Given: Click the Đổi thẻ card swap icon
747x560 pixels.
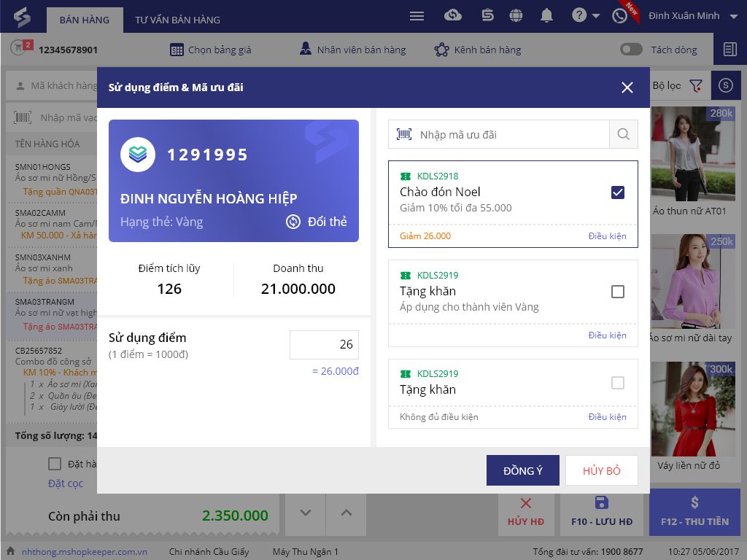Looking at the screenshot, I should [x=293, y=222].
